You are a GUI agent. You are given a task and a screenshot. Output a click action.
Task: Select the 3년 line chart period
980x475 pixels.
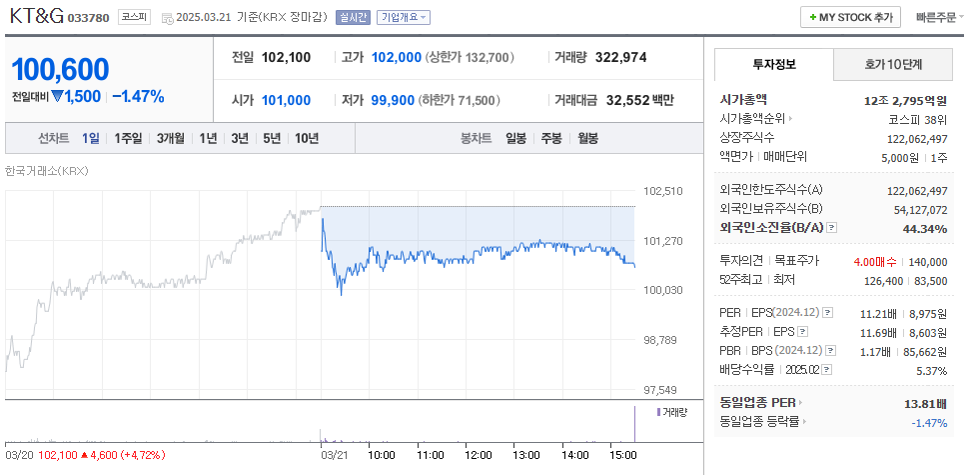tap(240, 138)
